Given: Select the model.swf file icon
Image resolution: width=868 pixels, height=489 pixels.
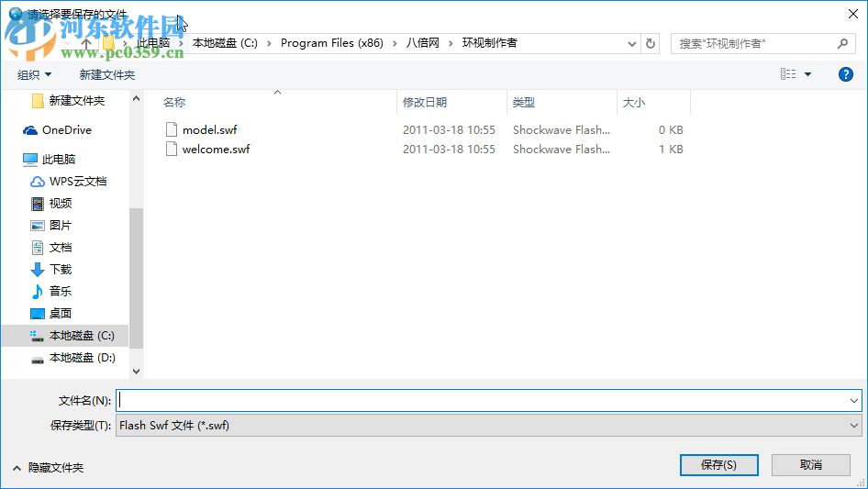Looking at the screenshot, I should tap(172, 129).
